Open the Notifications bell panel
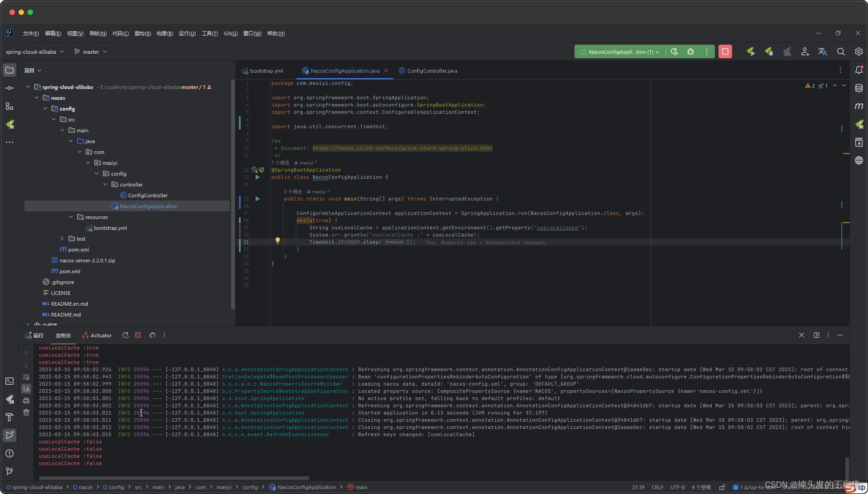Screen dimensions: 868x494 (x=859, y=70)
